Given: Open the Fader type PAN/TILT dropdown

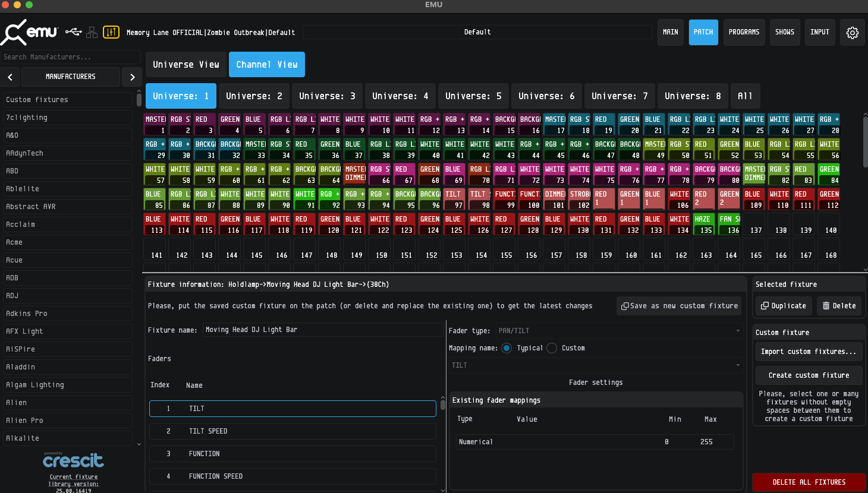Looking at the screenshot, I should tap(618, 331).
